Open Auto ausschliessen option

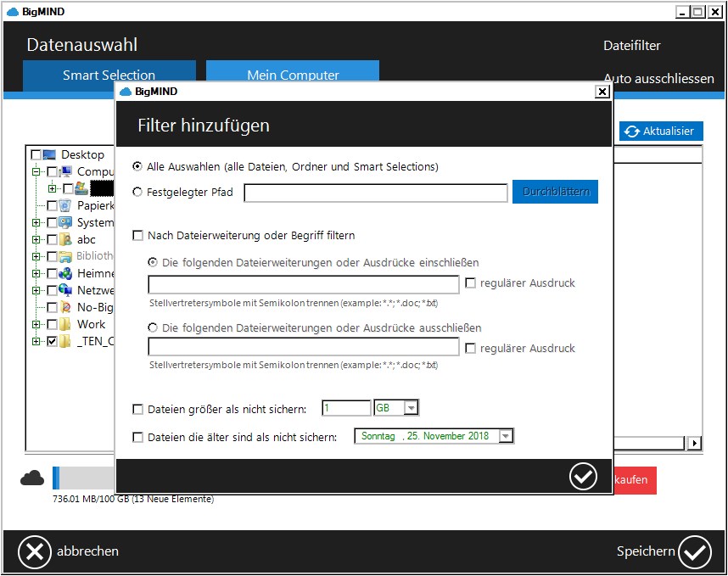(x=658, y=79)
